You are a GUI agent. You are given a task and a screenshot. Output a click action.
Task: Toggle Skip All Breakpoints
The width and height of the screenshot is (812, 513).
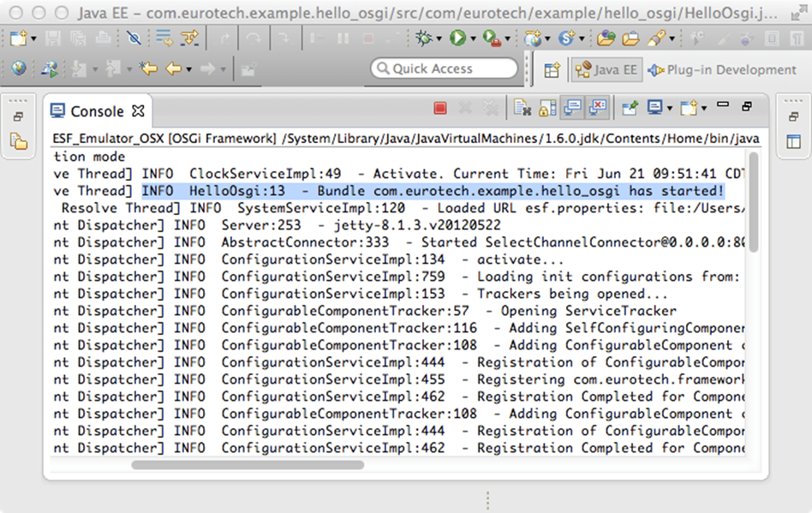click(134, 38)
